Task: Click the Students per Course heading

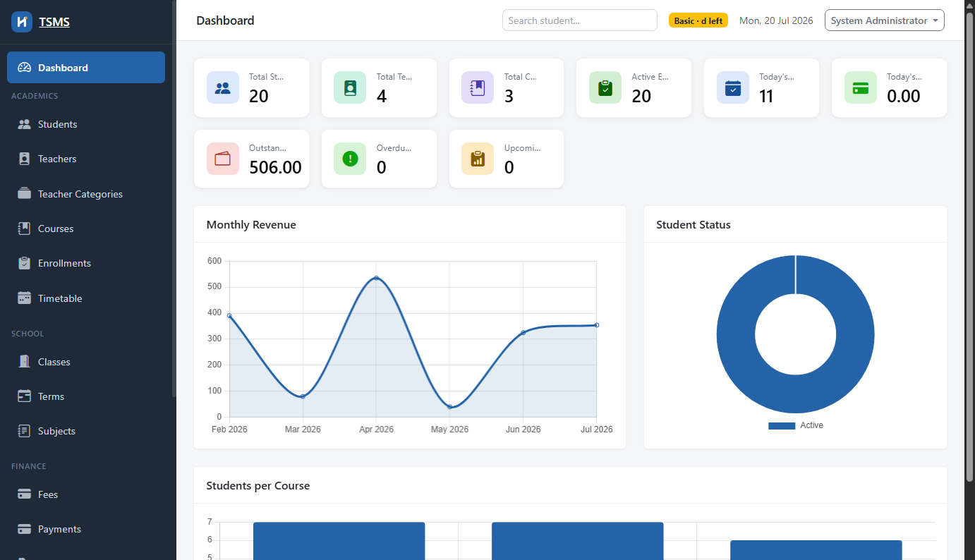Action: [x=258, y=486]
